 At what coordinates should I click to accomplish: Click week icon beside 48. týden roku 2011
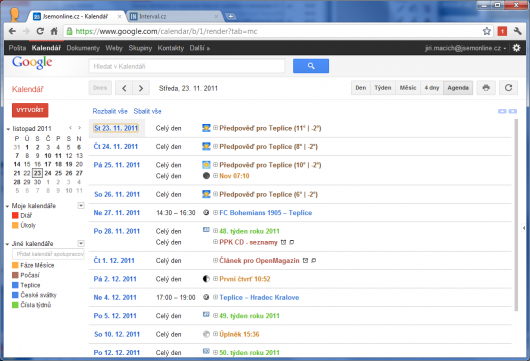click(x=206, y=230)
